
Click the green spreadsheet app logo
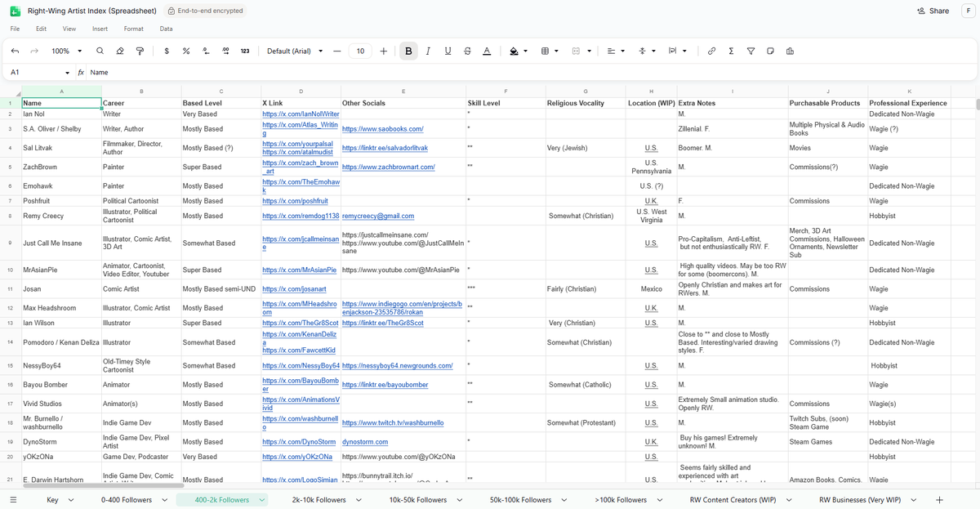click(15, 11)
